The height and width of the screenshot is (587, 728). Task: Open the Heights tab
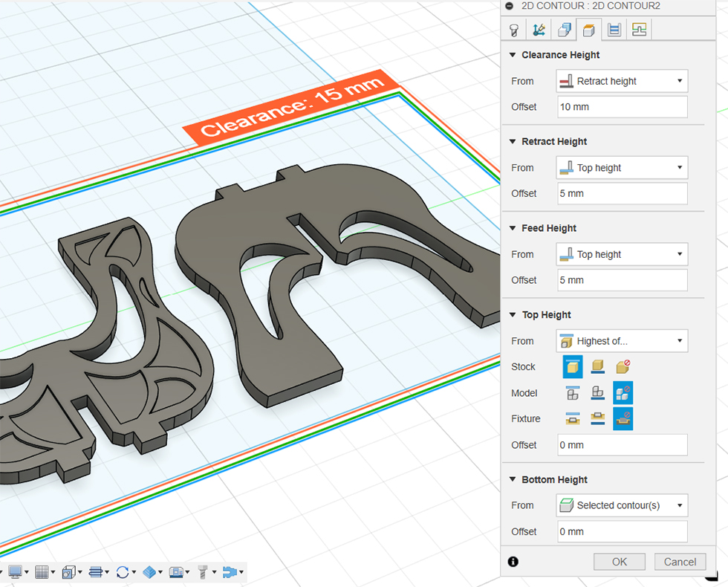click(588, 30)
